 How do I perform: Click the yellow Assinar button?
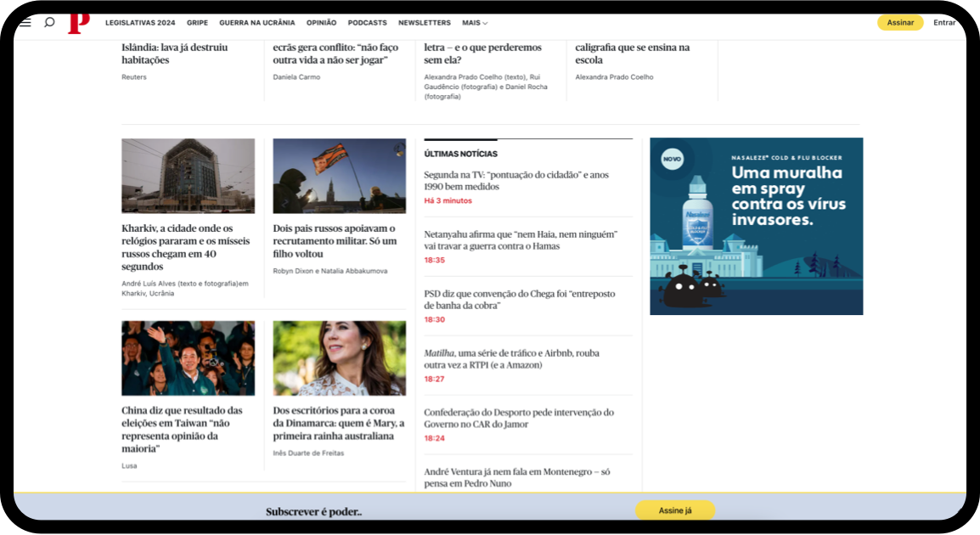(899, 23)
